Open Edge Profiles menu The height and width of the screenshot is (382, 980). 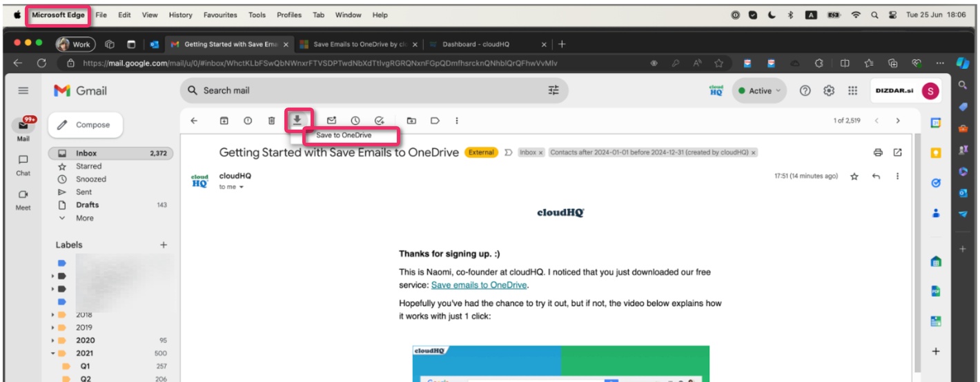289,14
